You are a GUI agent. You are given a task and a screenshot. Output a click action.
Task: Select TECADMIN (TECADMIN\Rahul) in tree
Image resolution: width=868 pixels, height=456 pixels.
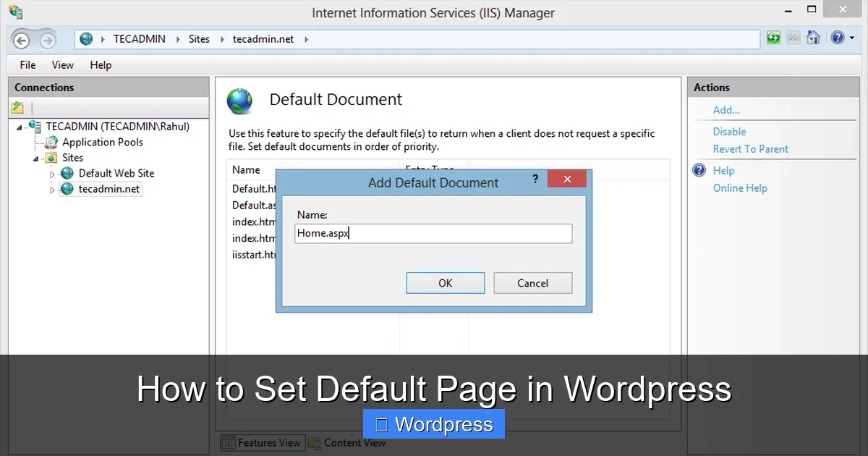(x=118, y=126)
